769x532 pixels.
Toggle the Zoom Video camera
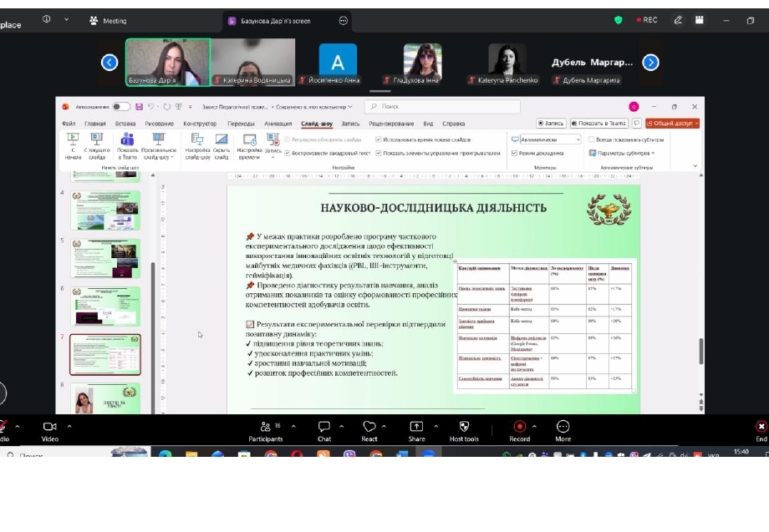point(50,431)
